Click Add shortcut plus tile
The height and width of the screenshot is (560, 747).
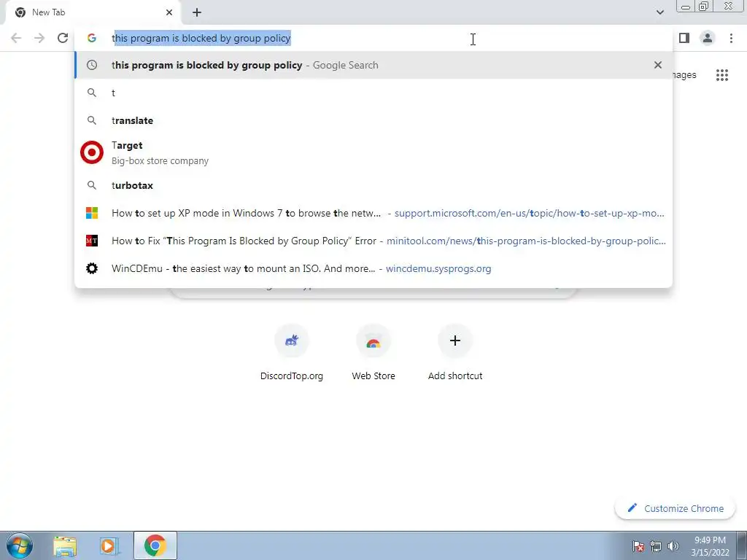455,352
